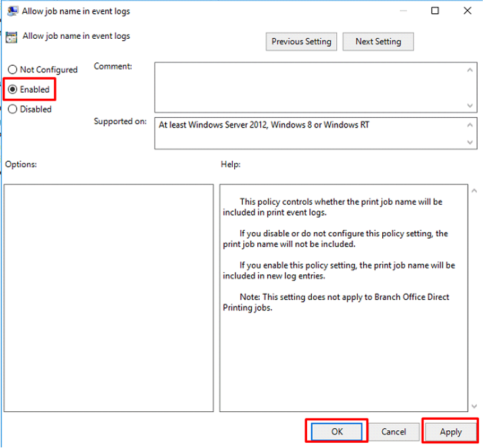Click inside the Comment text box
The height and width of the screenshot is (448, 494).
tap(309, 87)
